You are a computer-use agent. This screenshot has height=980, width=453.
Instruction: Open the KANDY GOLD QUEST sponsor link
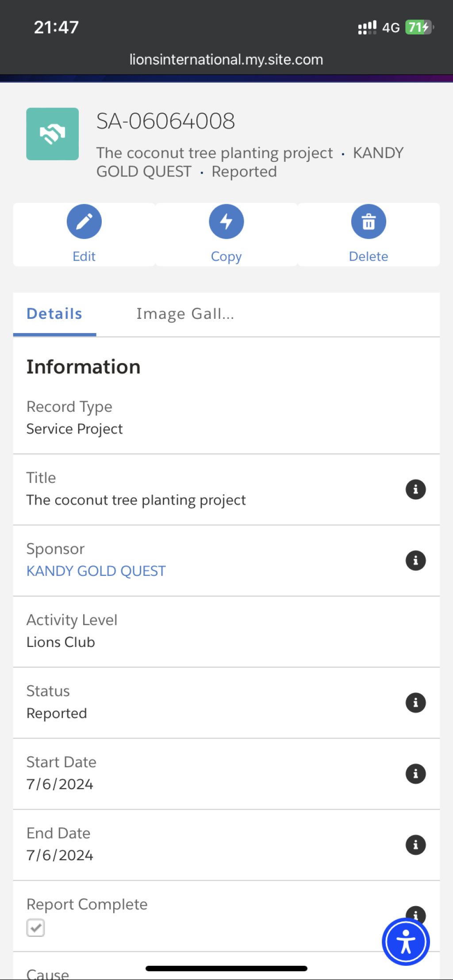(96, 571)
